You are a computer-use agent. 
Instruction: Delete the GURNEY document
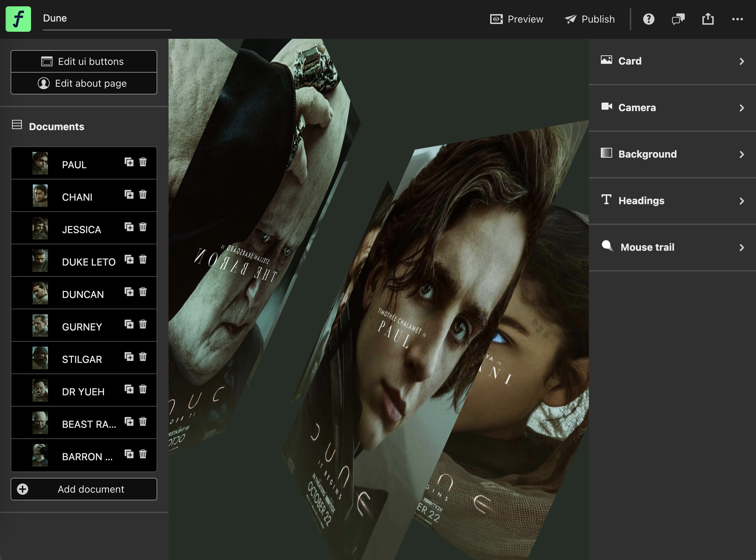coord(143,324)
